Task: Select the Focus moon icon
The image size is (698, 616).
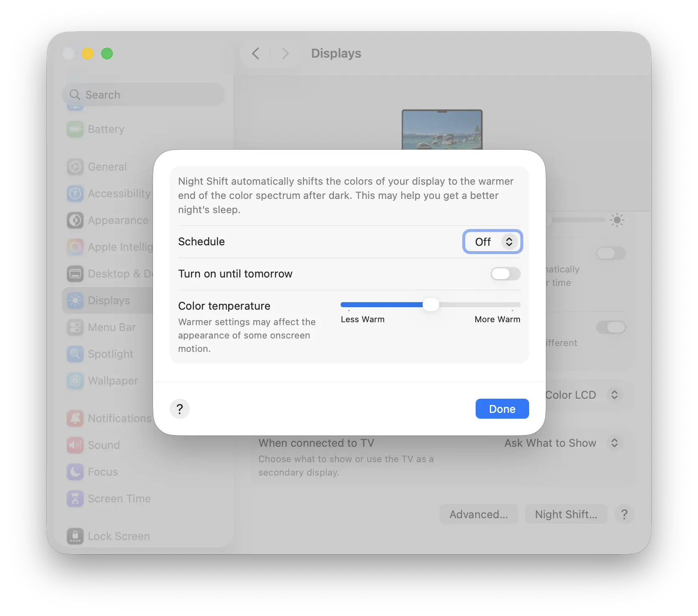Action: [x=75, y=472]
